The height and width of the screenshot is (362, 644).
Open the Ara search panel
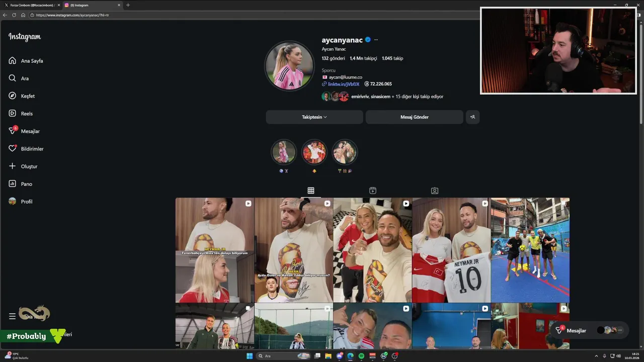(19, 78)
